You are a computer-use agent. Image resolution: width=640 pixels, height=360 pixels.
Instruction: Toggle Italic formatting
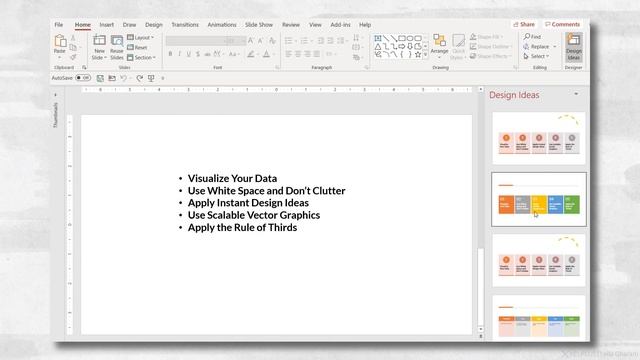179,54
